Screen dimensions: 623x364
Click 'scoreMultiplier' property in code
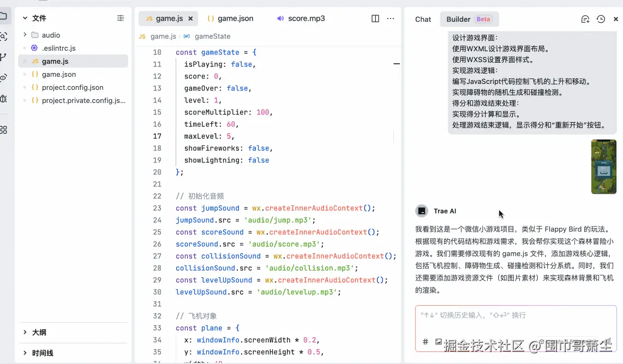pyautogui.click(x=215, y=112)
